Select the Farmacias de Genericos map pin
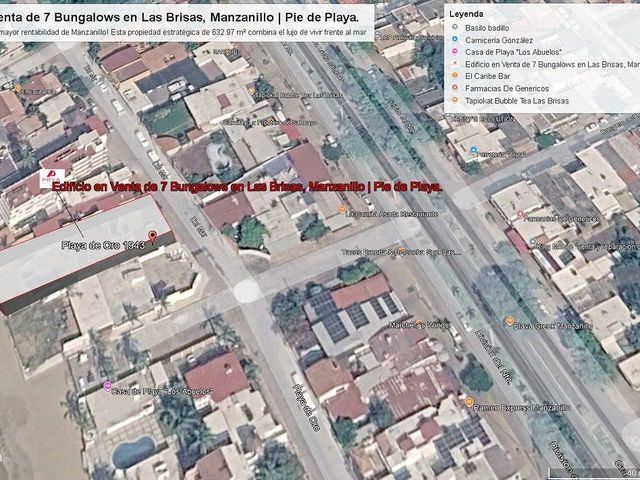Image resolution: width=640 pixels, height=480 pixels. click(x=520, y=214)
